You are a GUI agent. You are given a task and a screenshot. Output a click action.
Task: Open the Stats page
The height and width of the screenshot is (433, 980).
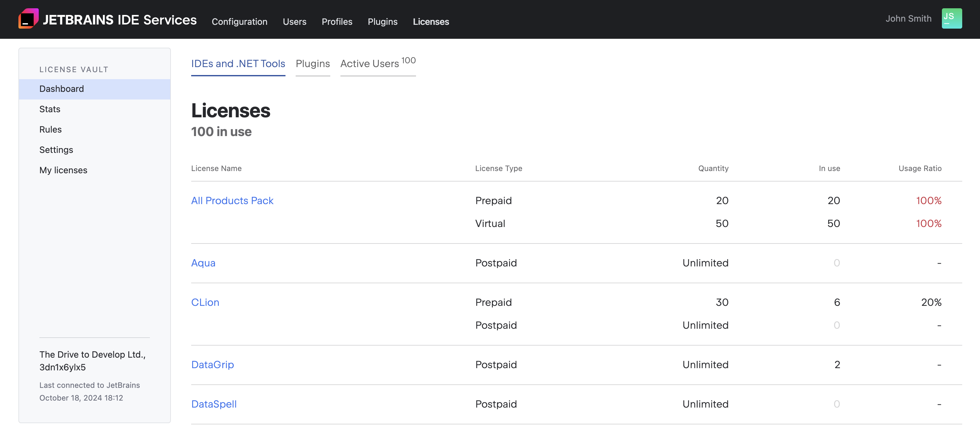[50, 109]
